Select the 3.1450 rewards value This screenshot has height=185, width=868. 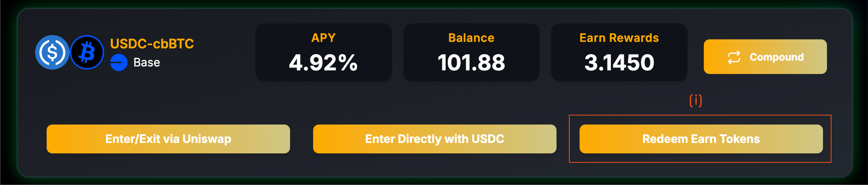click(619, 63)
